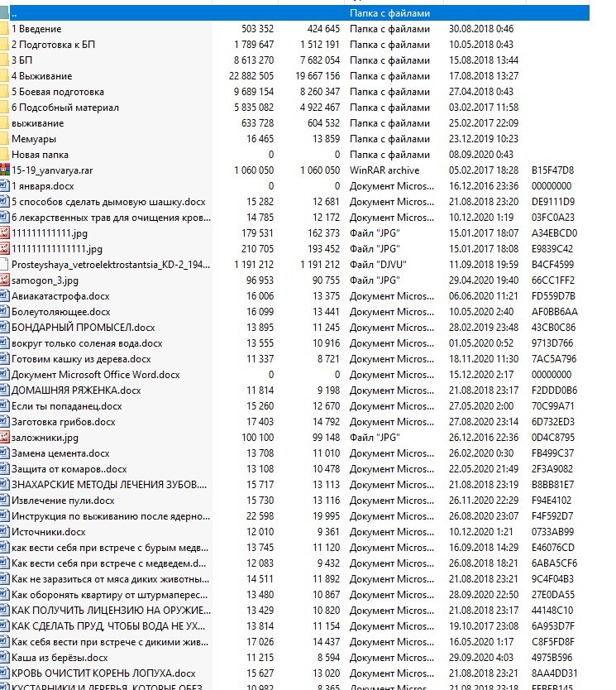Viewport: 616px width, 690px height.
Task: Click the folder icon of 'Мемуары'
Action: coord(4,139)
